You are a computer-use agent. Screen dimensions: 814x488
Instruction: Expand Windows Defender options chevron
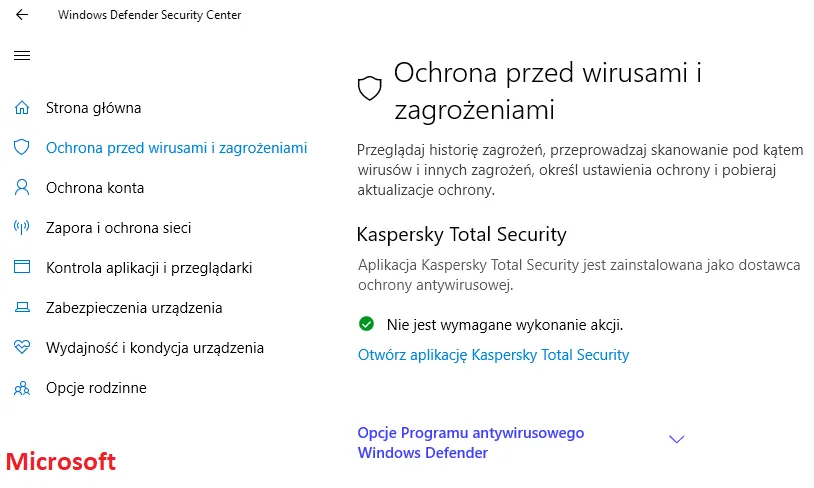677,439
